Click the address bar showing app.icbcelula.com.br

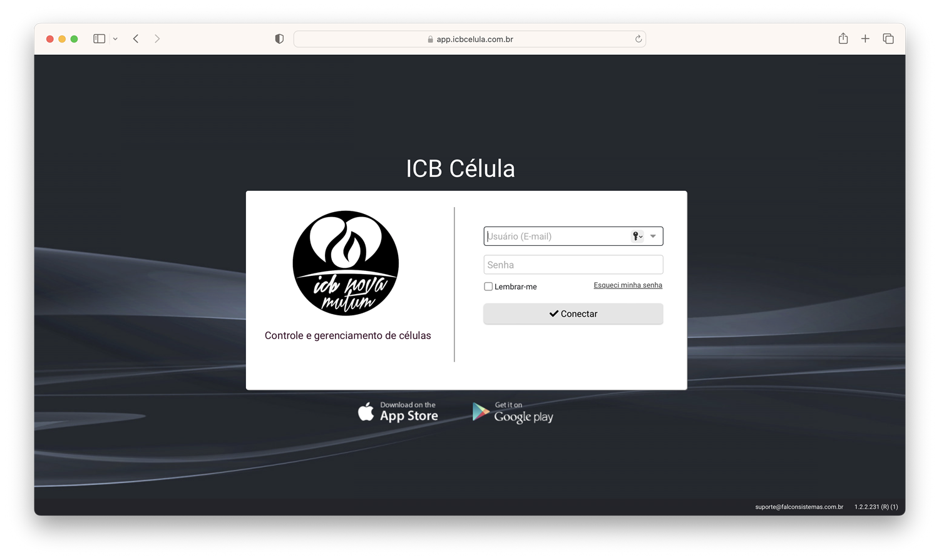[x=469, y=39]
